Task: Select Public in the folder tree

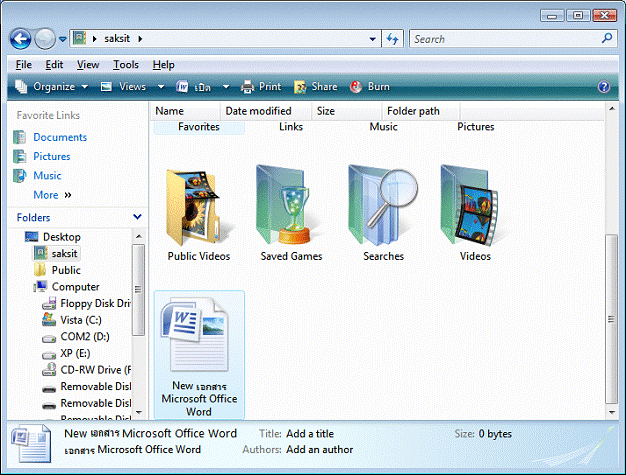Action: [x=66, y=270]
